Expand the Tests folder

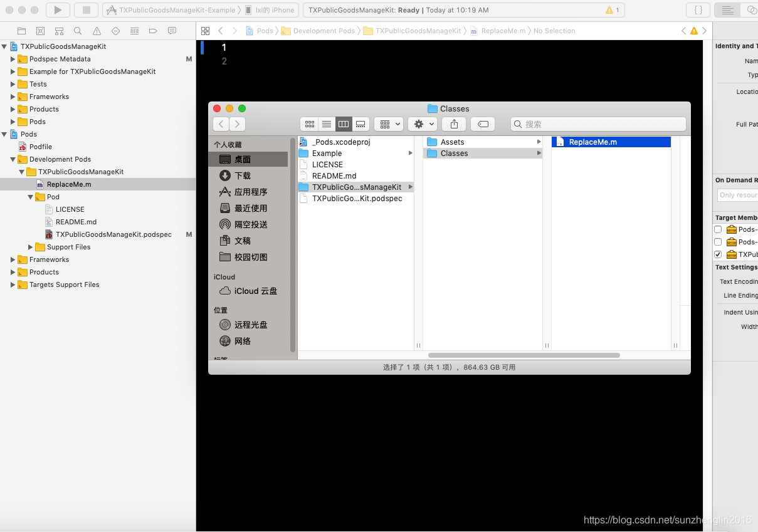click(x=13, y=84)
